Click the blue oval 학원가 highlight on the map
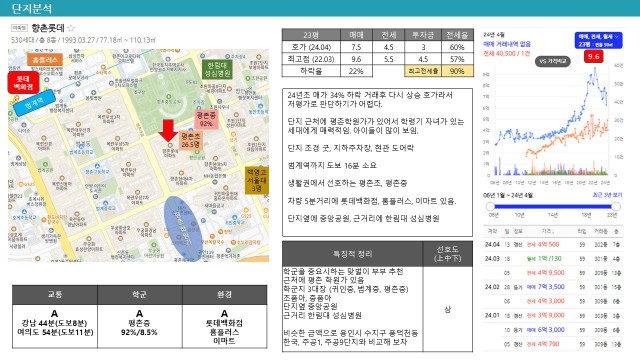The image size is (640, 360). 183,229
